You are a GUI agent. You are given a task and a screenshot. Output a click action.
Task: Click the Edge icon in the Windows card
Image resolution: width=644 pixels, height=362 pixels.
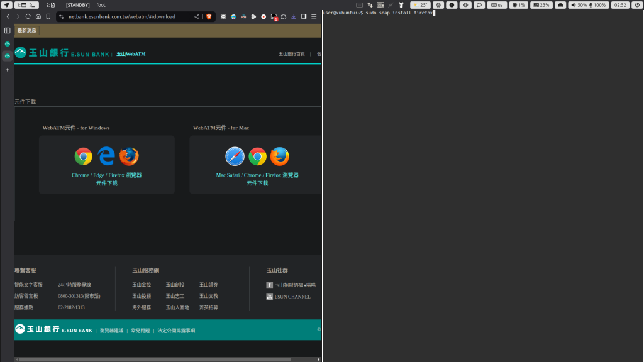click(x=106, y=156)
